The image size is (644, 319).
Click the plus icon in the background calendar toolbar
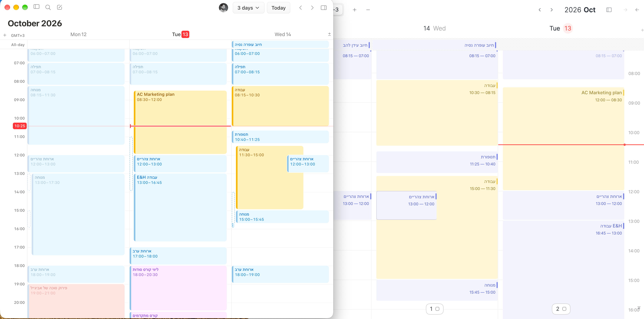pos(354,10)
